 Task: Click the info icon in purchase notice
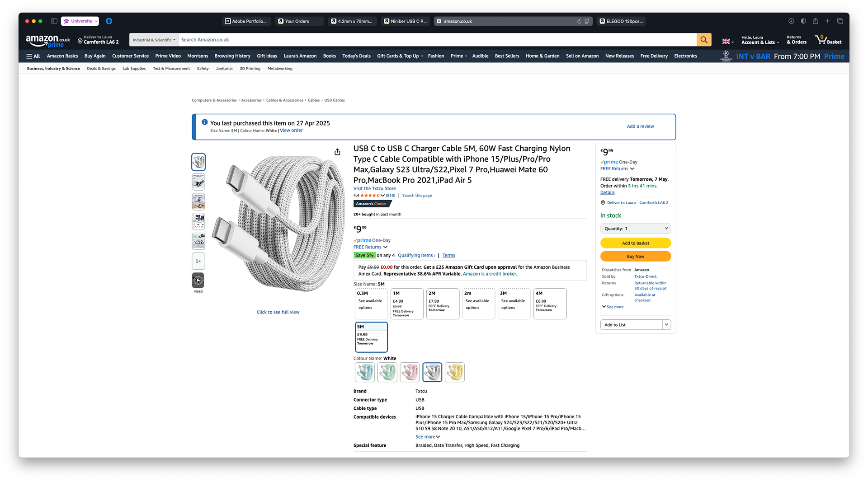[x=204, y=122]
